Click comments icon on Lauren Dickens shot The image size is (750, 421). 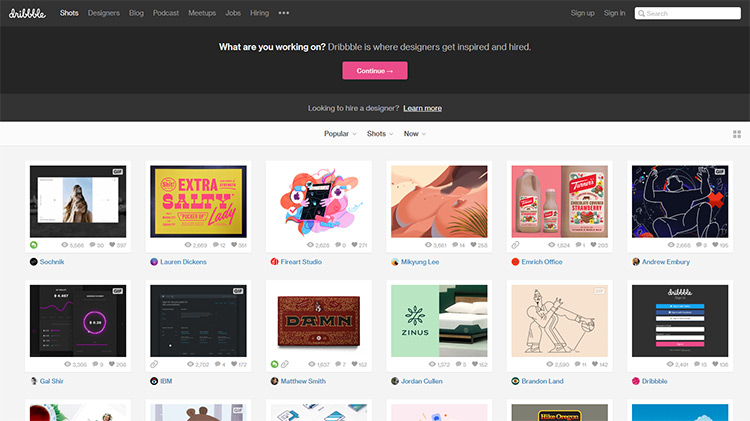(215, 245)
